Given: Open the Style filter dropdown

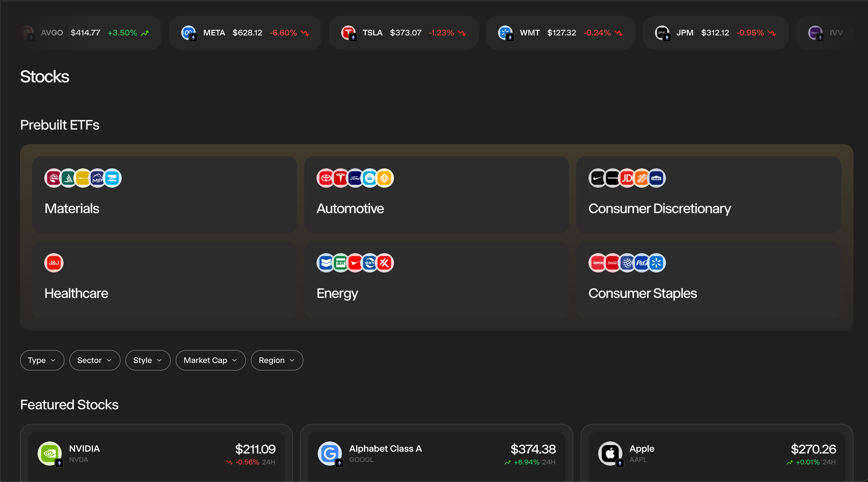Looking at the screenshot, I should (x=148, y=360).
